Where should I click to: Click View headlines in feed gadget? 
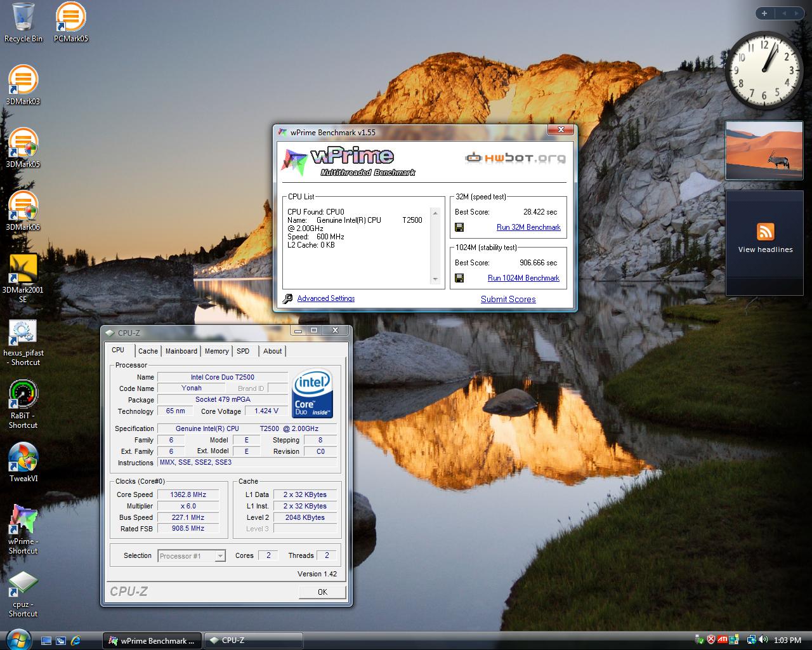coord(765,249)
